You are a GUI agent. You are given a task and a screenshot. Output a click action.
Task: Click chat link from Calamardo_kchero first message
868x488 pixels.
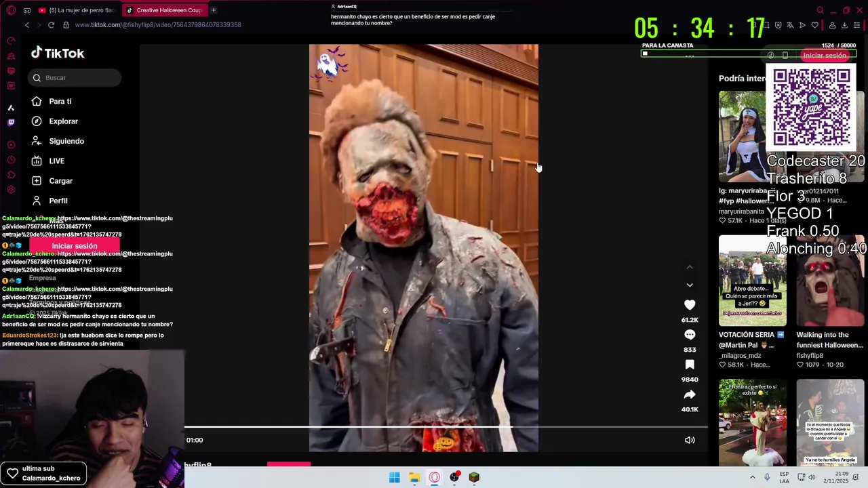click(x=88, y=226)
